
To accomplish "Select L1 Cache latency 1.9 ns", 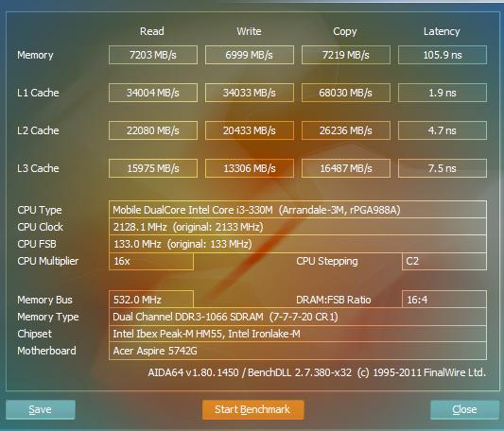I will click(443, 93).
